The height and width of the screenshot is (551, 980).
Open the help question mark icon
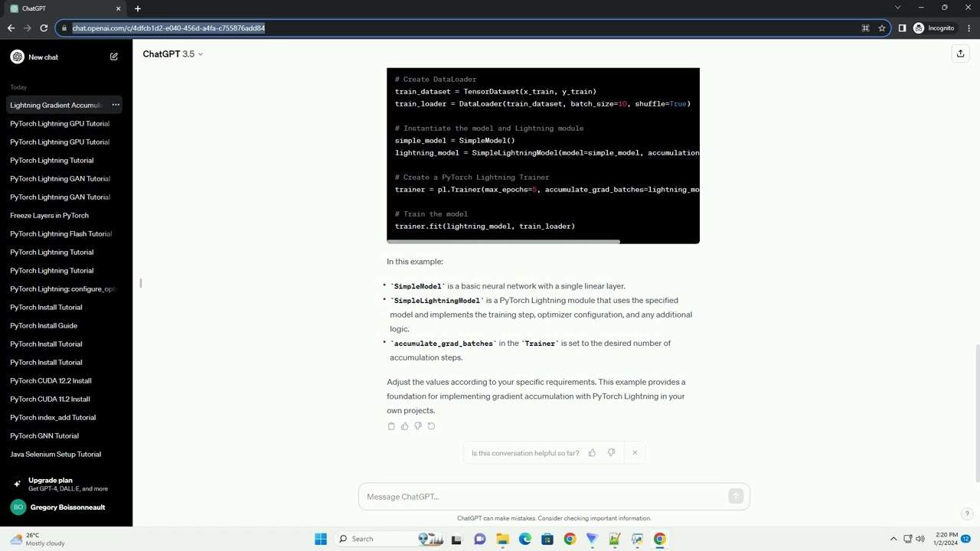967,514
